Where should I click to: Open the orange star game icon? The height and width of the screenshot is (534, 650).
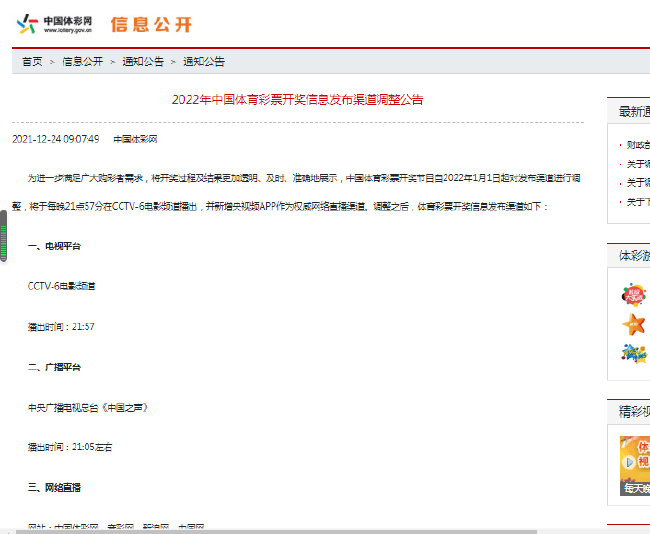(x=633, y=324)
